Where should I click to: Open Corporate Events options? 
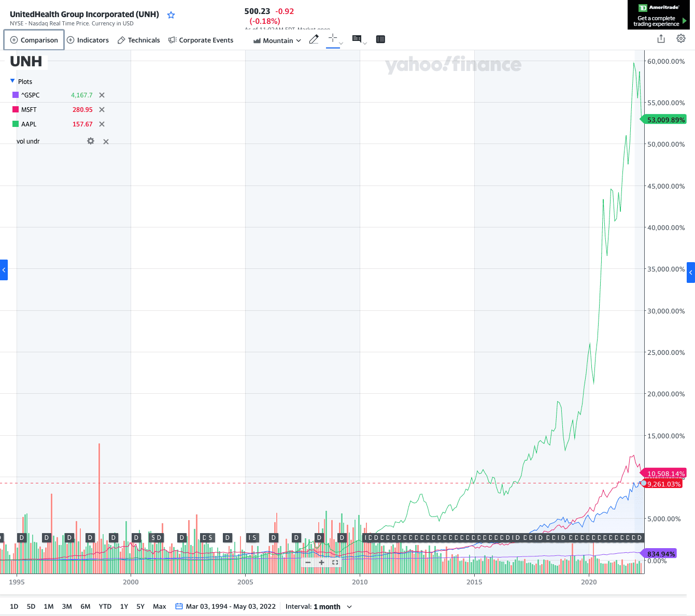point(201,40)
